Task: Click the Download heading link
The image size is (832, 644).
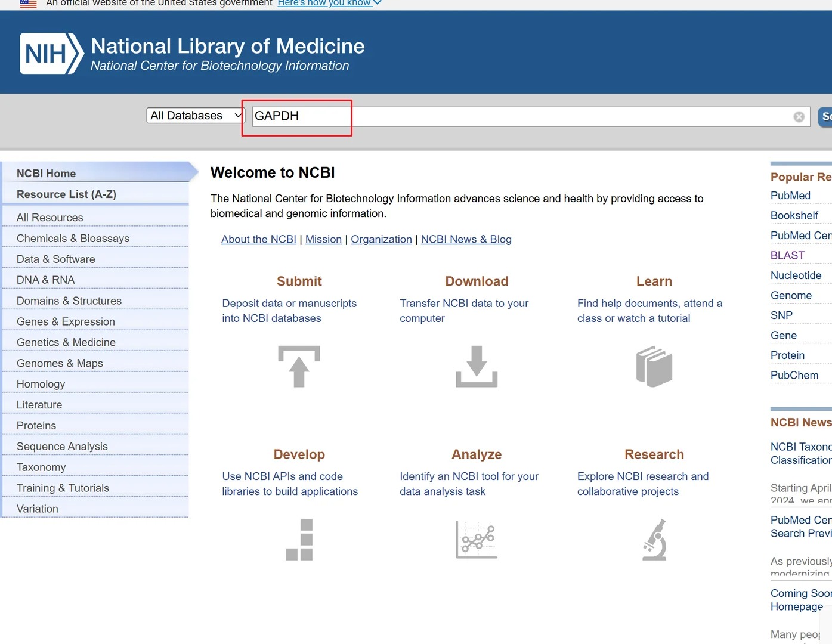Action: point(477,281)
